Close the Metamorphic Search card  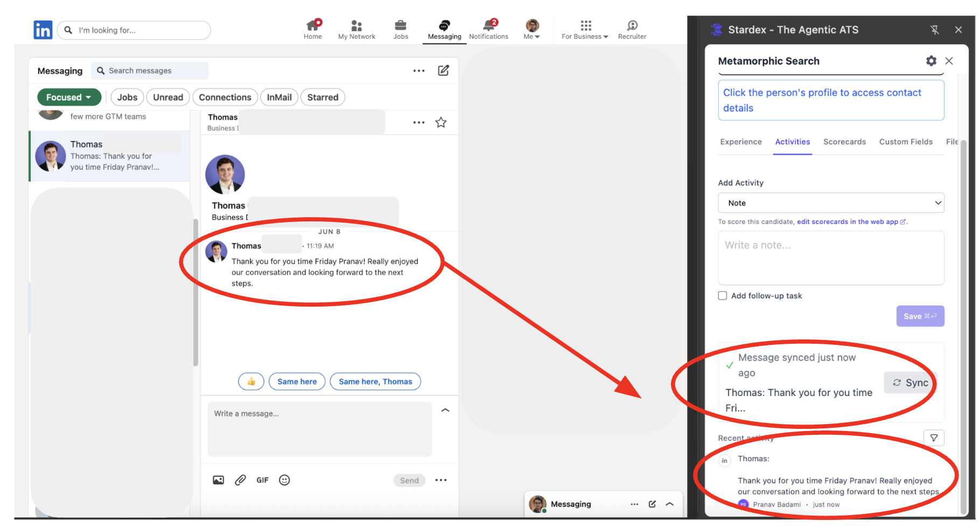949,61
